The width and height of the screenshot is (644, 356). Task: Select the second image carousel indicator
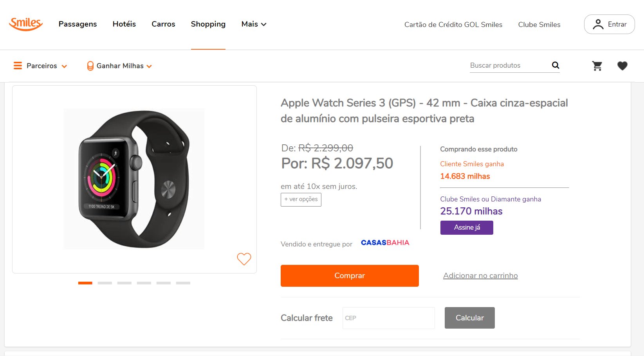coord(105,283)
